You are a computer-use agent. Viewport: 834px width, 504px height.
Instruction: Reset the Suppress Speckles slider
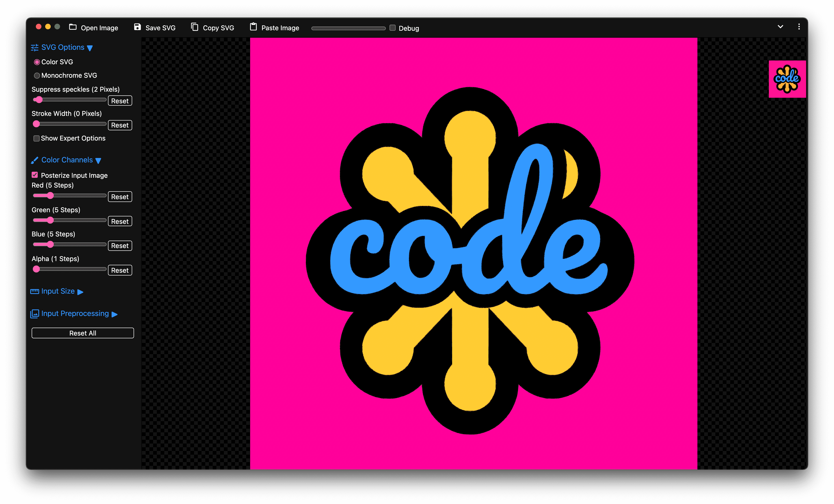(x=120, y=101)
